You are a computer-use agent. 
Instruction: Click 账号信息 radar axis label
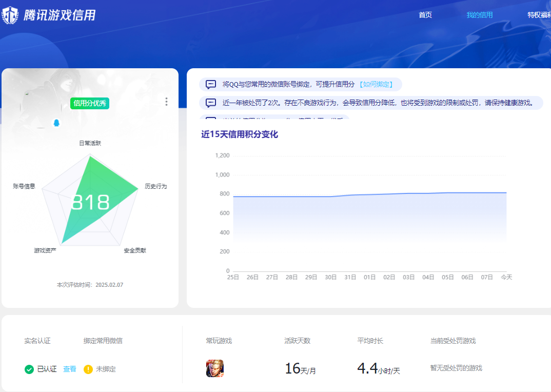24,186
